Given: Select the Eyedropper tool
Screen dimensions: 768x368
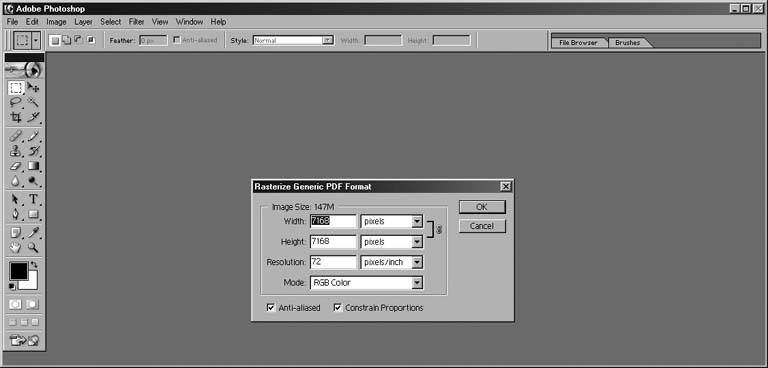Looking at the screenshot, I should point(33,232).
